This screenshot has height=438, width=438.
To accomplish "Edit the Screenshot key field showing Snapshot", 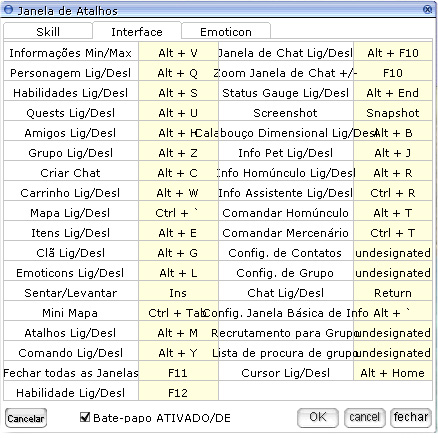I will coord(393,113).
